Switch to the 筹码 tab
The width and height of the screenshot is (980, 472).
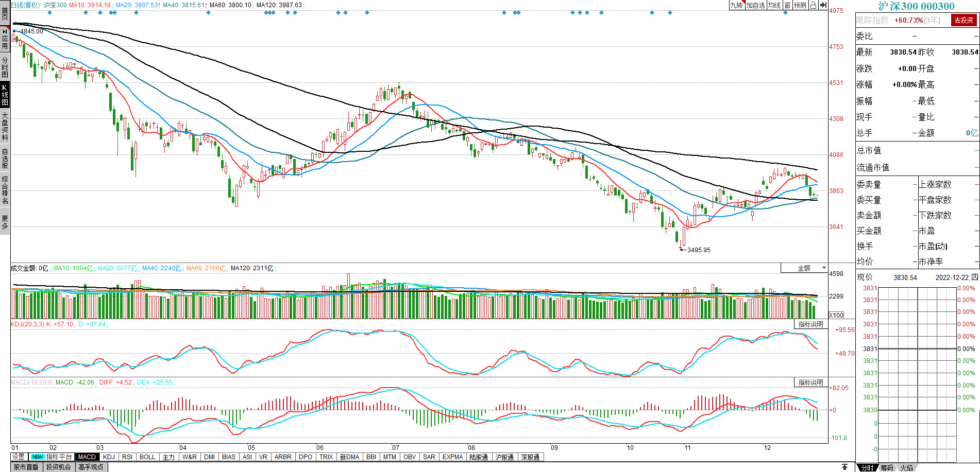(x=887, y=467)
